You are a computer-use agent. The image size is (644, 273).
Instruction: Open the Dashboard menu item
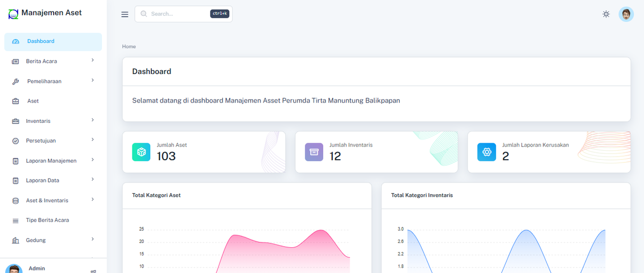[53, 41]
